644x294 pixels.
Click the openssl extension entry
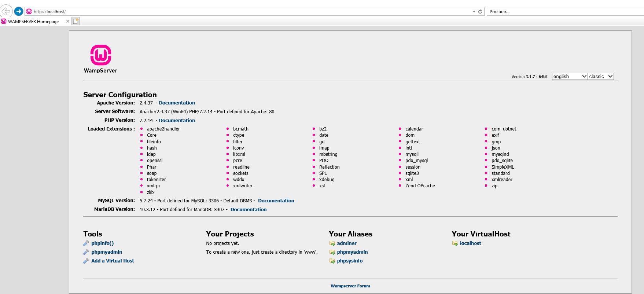[155, 161]
